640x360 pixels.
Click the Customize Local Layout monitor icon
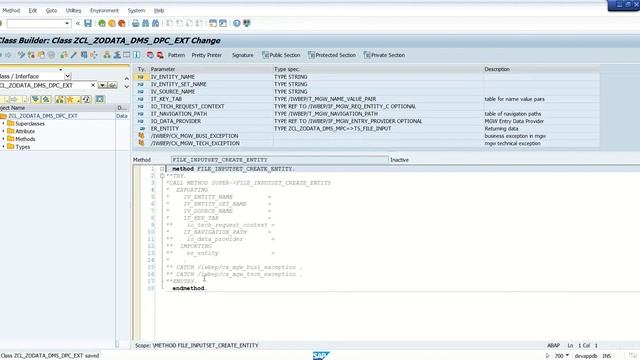pos(247,23)
